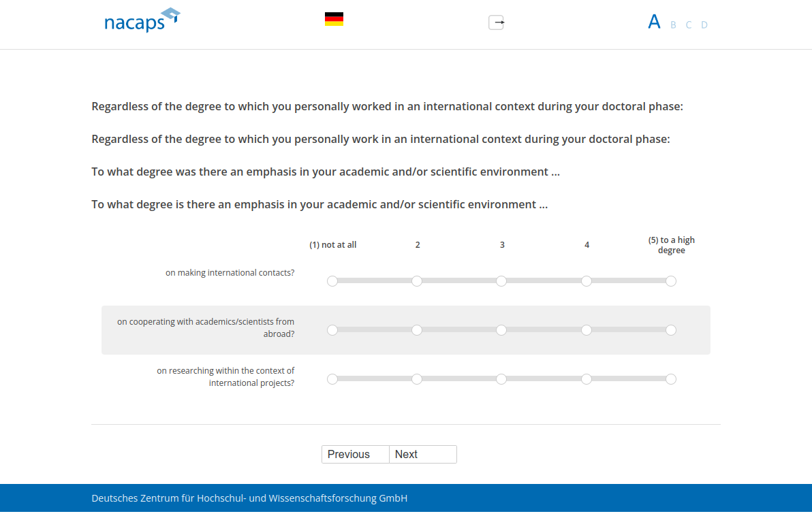Image resolution: width=812 pixels, height=518 pixels.
Task: Proceed with the Next button
Action: [x=422, y=455]
